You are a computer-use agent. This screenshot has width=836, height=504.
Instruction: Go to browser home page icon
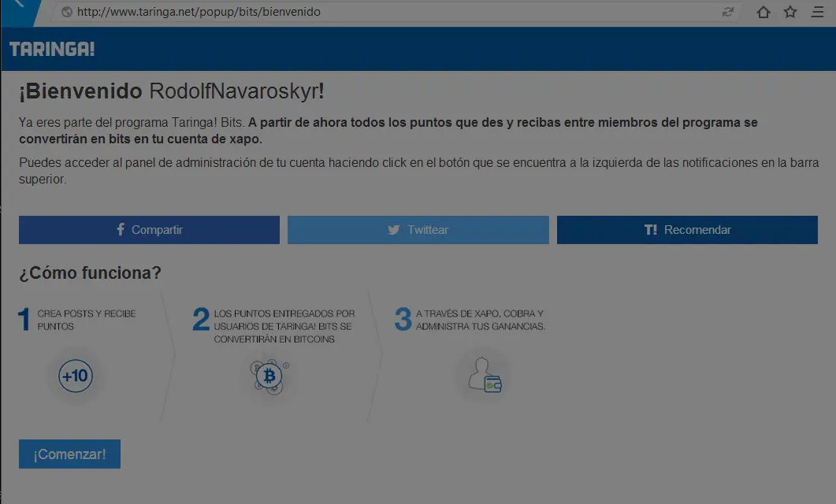(x=764, y=12)
